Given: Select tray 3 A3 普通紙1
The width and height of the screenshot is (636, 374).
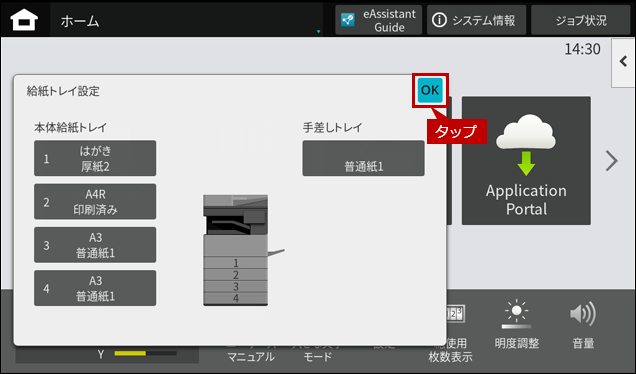Looking at the screenshot, I should (x=95, y=245).
